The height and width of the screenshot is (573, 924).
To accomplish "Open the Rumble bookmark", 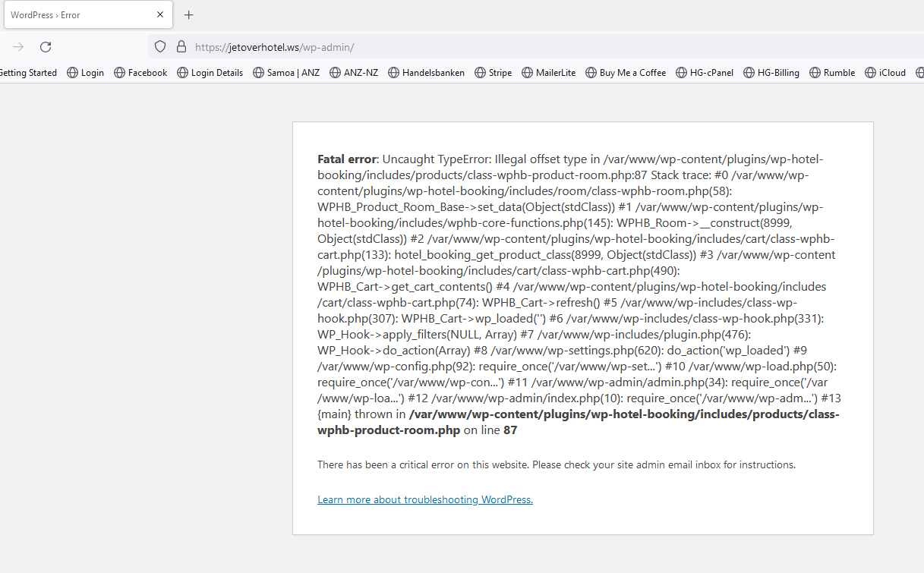I will [x=832, y=73].
